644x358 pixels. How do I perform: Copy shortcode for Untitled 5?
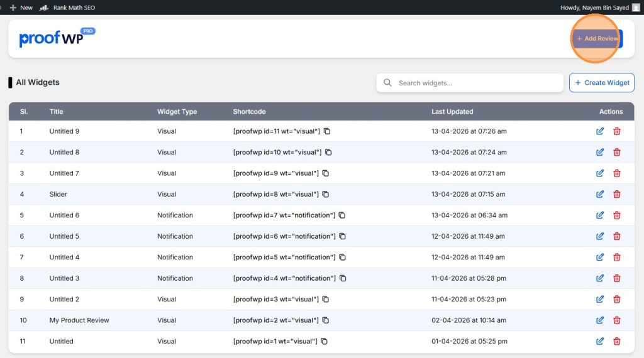[342, 236]
